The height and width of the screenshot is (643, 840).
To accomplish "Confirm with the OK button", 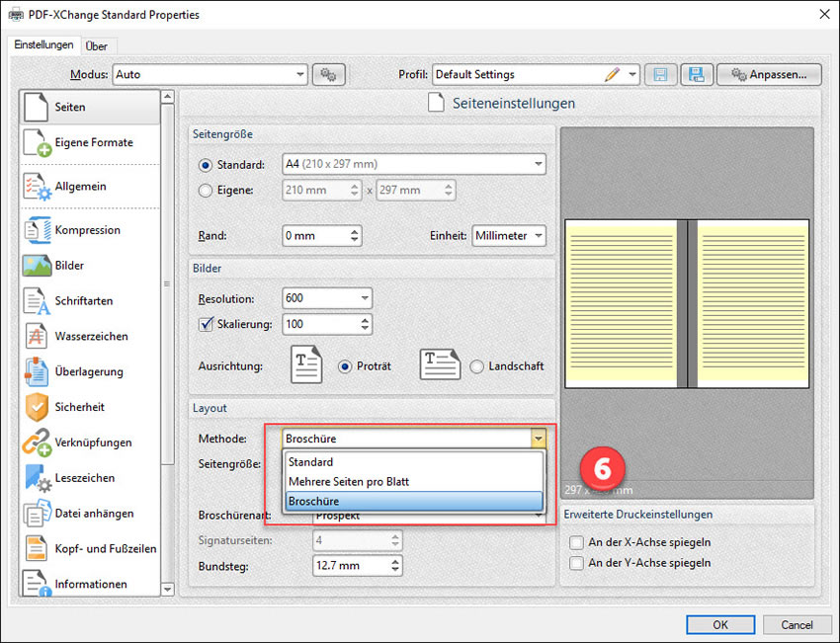I will coord(720,625).
